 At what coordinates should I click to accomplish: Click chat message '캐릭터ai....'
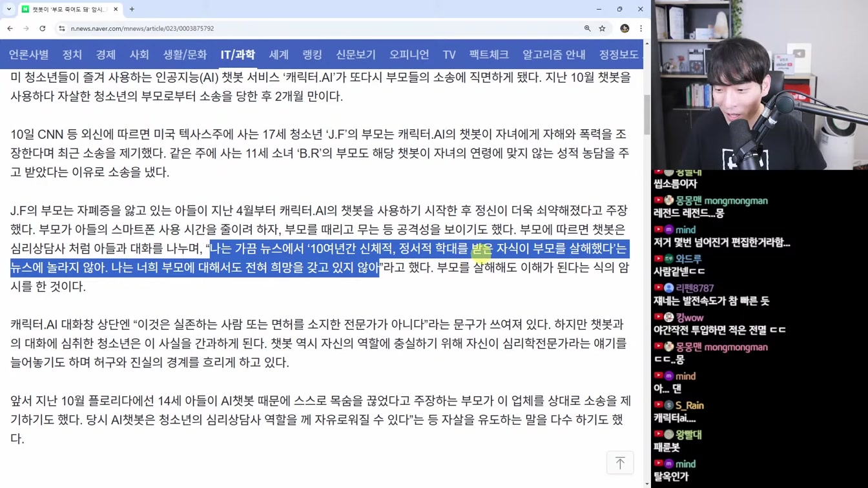click(x=674, y=418)
